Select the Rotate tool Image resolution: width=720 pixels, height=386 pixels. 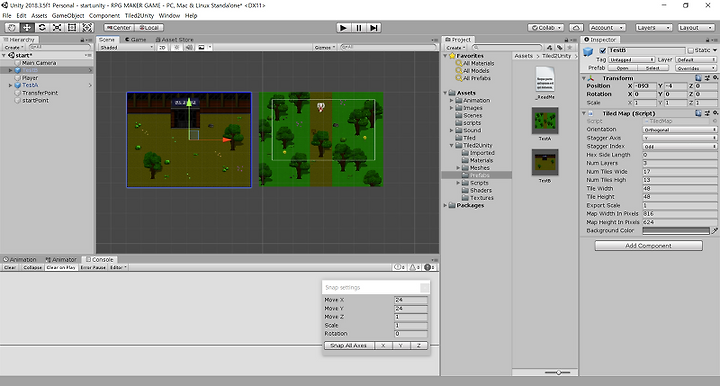point(42,28)
